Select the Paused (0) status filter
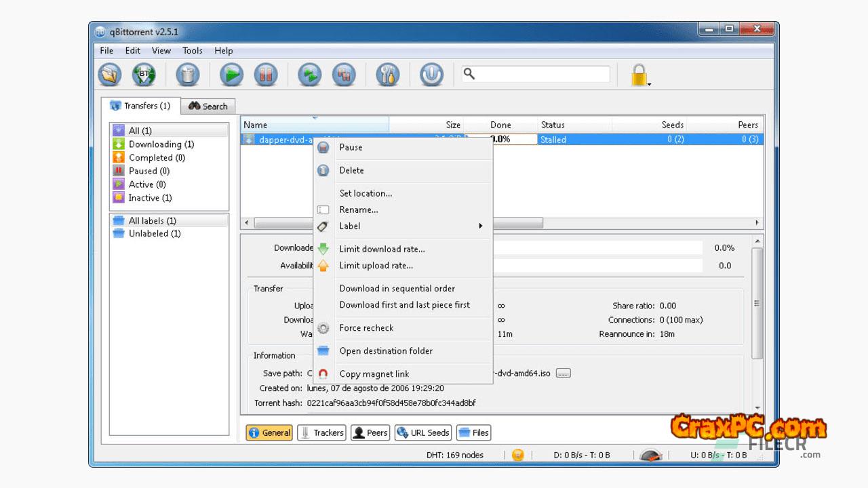 point(149,171)
